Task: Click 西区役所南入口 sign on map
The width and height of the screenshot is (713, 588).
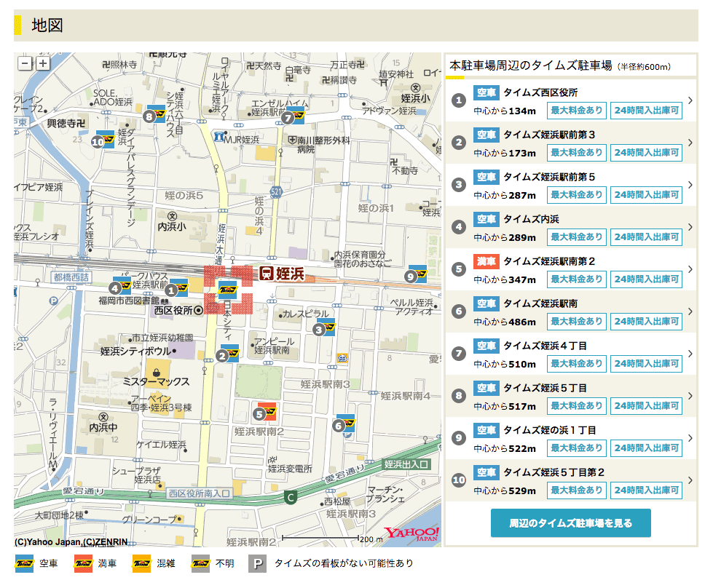Action: (x=200, y=493)
